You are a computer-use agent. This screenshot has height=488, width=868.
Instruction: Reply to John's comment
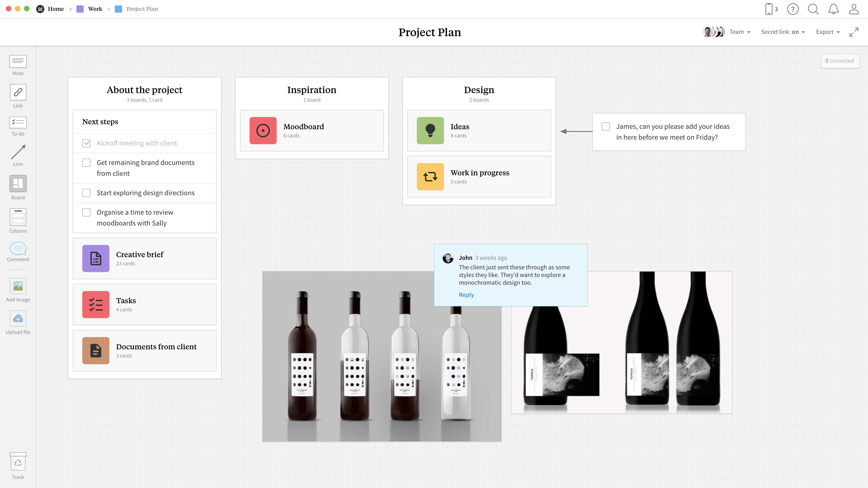point(466,295)
